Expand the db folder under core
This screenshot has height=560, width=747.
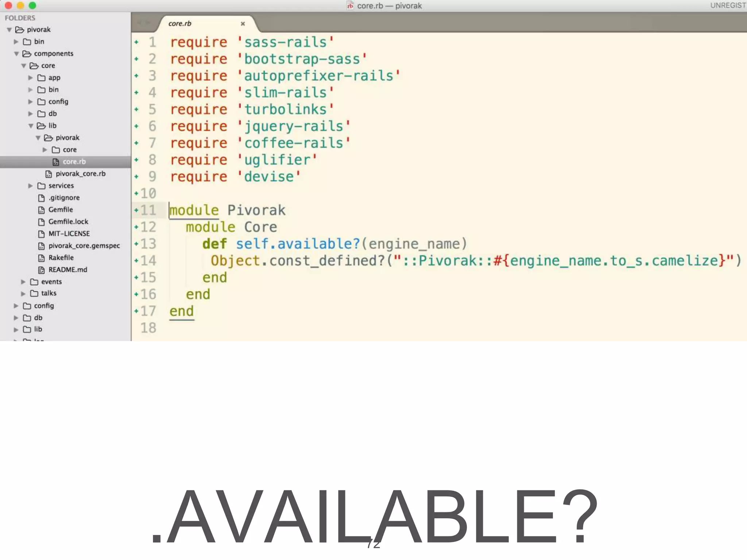pyautogui.click(x=31, y=114)
